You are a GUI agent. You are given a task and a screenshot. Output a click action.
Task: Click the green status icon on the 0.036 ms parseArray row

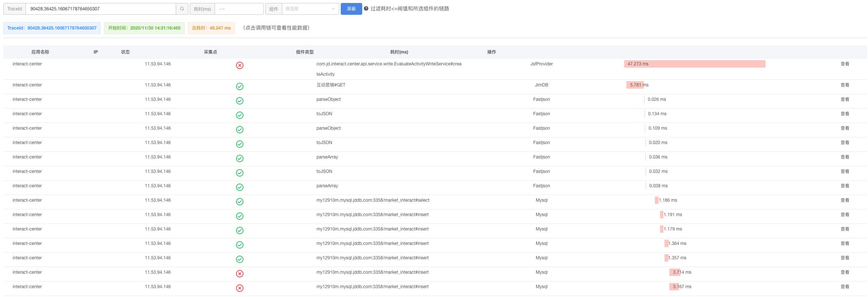[x=240, y=158]
